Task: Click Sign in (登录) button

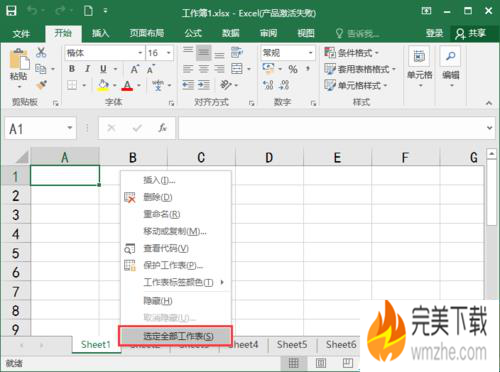Action: pyautogui.click(x=434, y=33)
